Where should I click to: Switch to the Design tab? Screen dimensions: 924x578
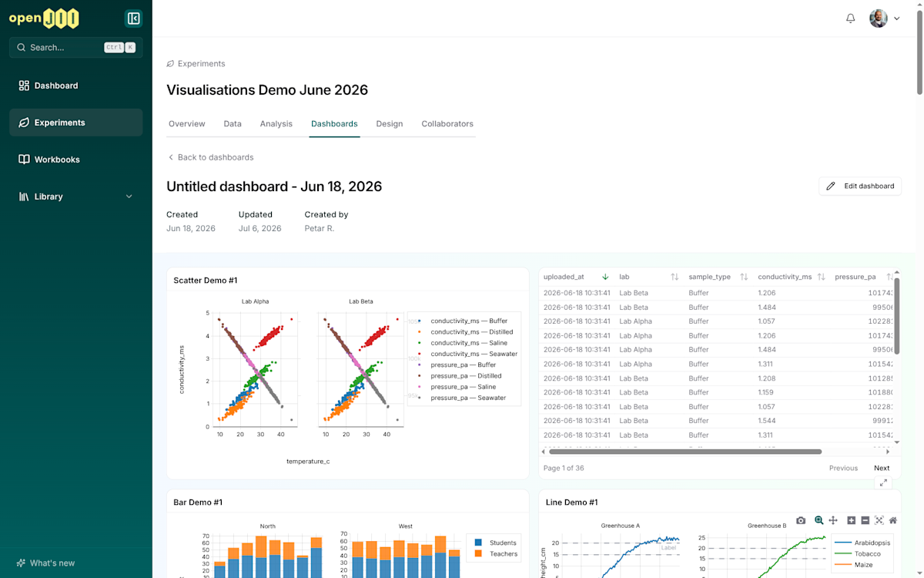[x=390, y=124]
